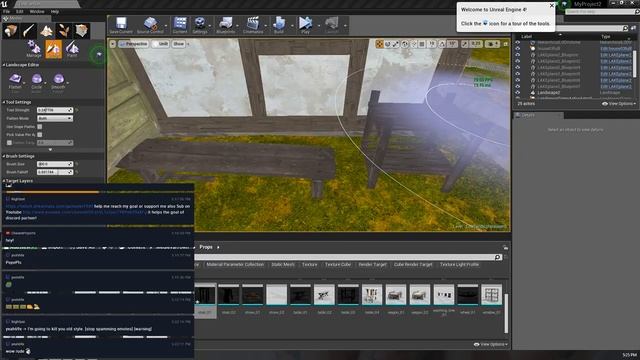Toggle viewport rotation snapping icon
The height and width of the screenshot is (360, 640).
[x=442, y=44]
